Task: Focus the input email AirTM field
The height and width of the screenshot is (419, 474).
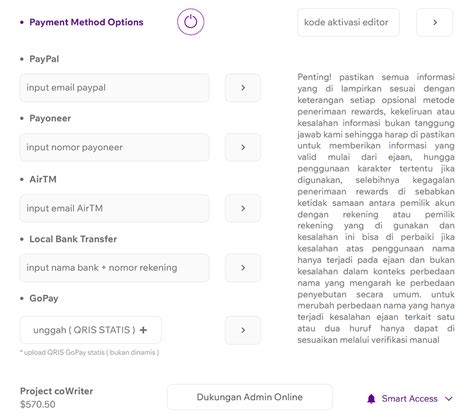Action: pos(114,208)
